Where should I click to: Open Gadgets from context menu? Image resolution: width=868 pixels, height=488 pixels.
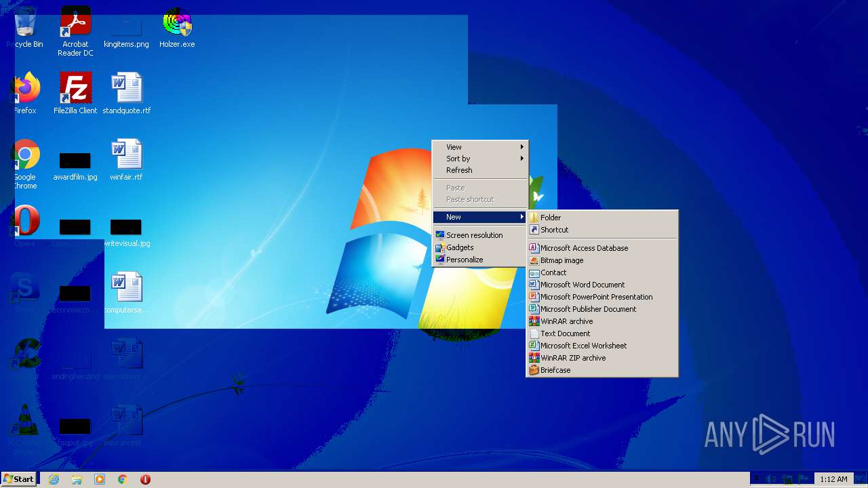coord(480,247)
